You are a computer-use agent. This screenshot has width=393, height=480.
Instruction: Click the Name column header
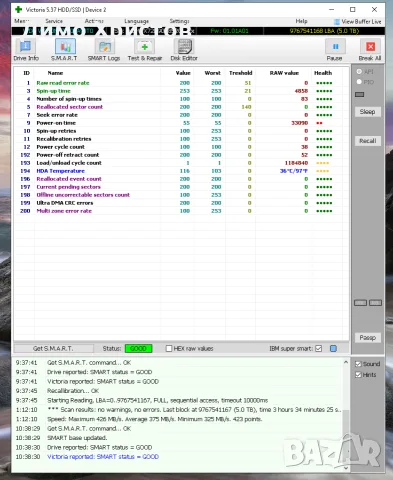pyautogui.click(x=55, y=73)
